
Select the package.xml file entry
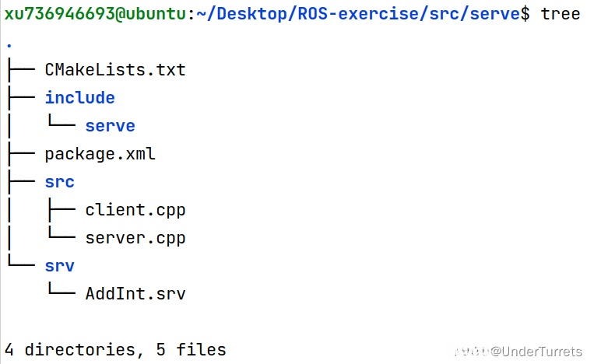tap(100, 154)
